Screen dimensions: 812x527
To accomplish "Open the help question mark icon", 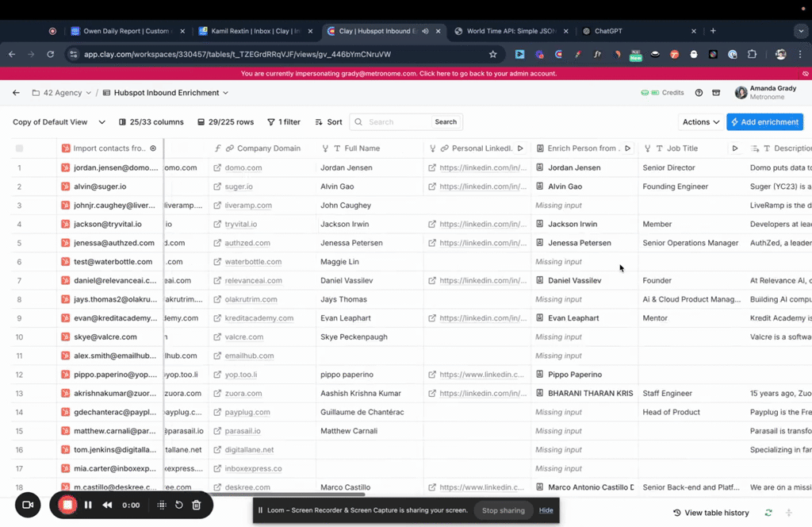I will 699,93.
